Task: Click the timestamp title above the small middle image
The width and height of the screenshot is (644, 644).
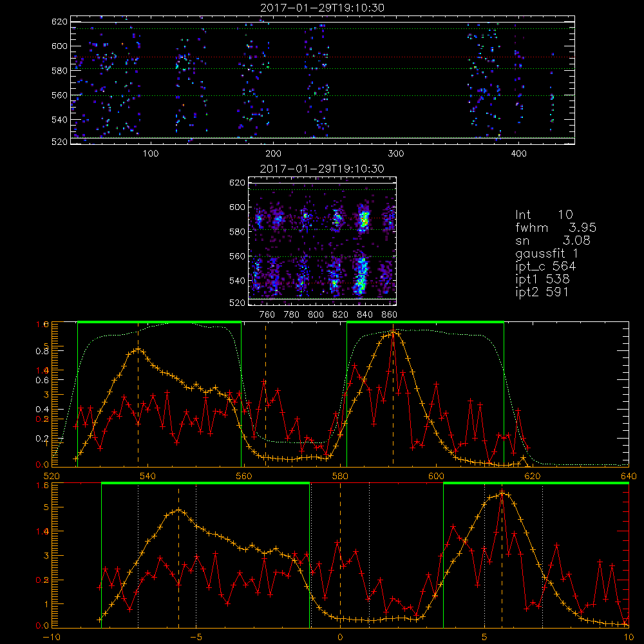Action: [322, 169]
